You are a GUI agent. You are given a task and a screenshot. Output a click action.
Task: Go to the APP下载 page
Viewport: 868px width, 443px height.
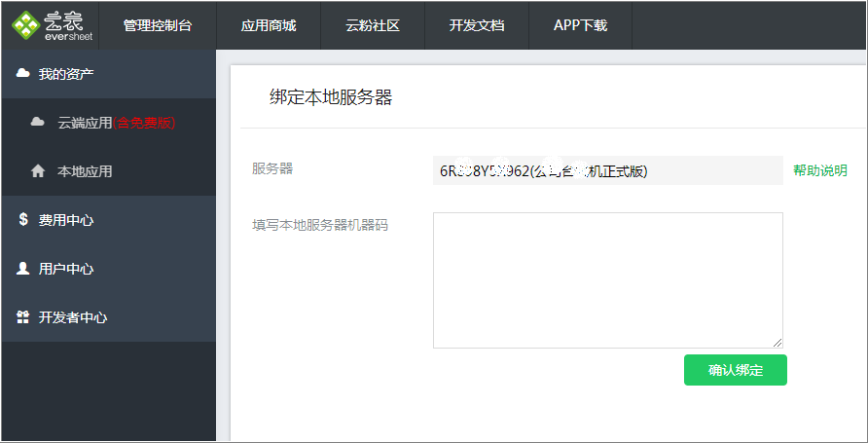pos(580,25)
